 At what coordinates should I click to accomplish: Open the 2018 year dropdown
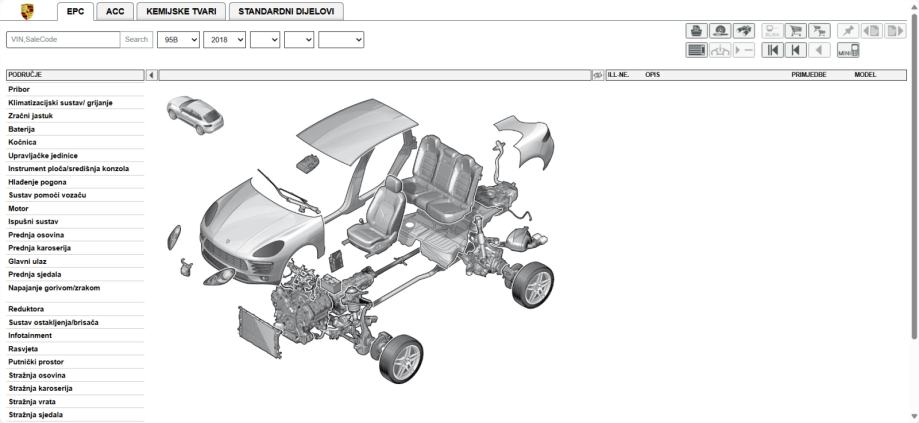[224, 40]
